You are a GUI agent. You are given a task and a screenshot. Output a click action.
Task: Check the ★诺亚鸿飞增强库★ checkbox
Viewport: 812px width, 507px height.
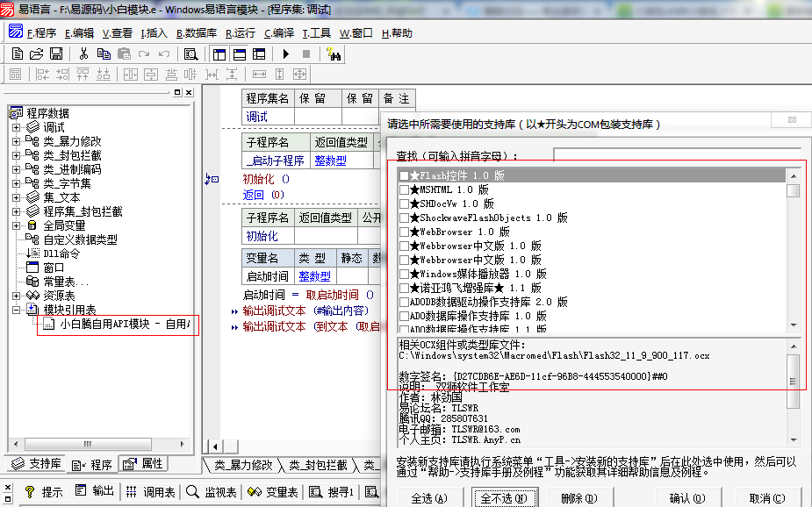[x=404, y=288]
